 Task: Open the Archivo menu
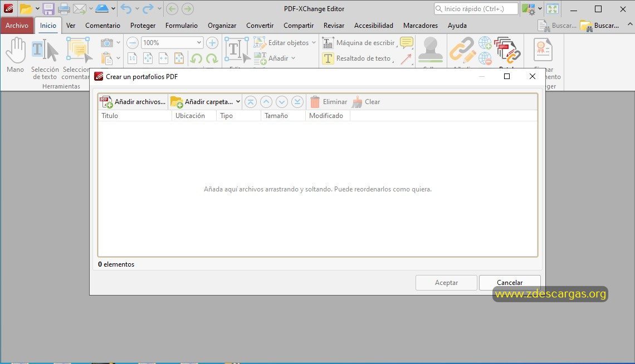point(17,26)
